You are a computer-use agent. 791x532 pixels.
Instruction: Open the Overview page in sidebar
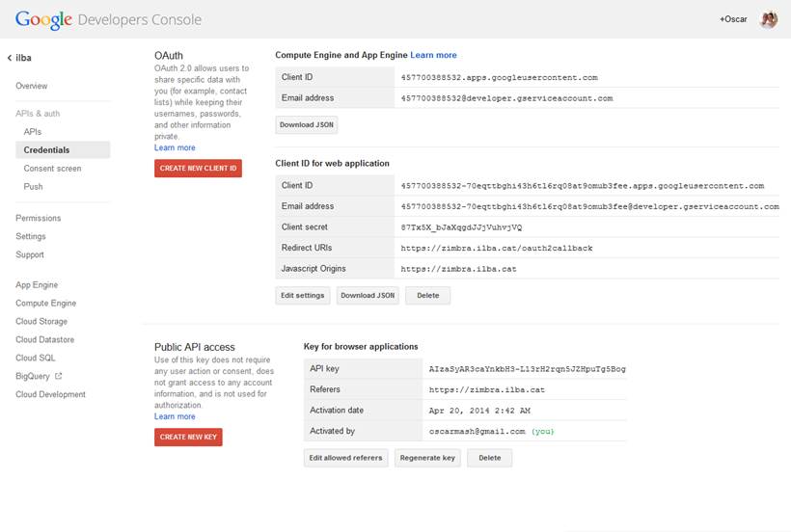pyautogui.click(x=31, y=86)
